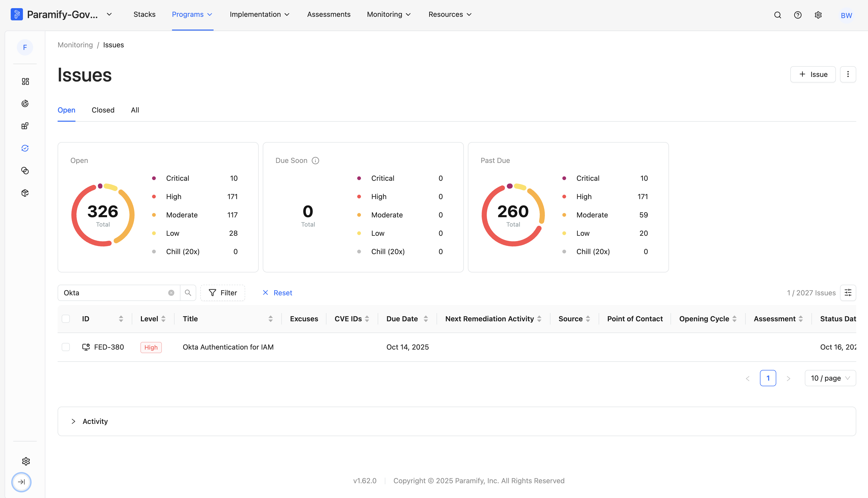Open the 10 / page dropdown
This screenshot has height=498, width=868.
coord(830,378)
